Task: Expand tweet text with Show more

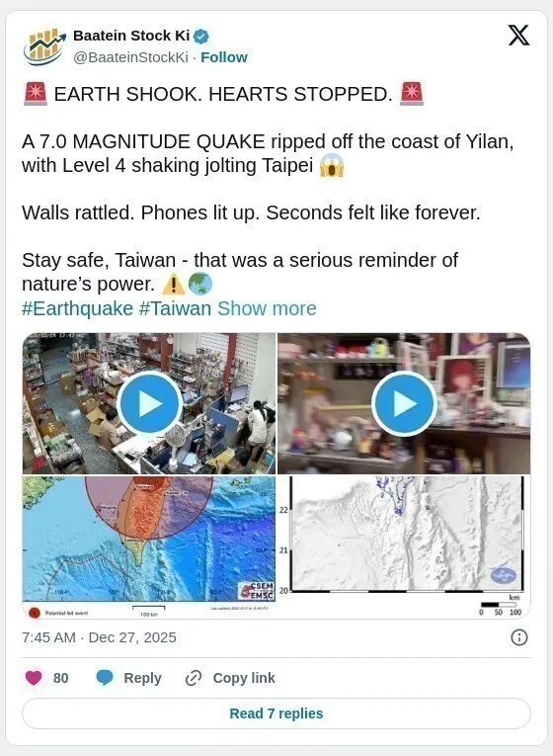Action: 267,308
